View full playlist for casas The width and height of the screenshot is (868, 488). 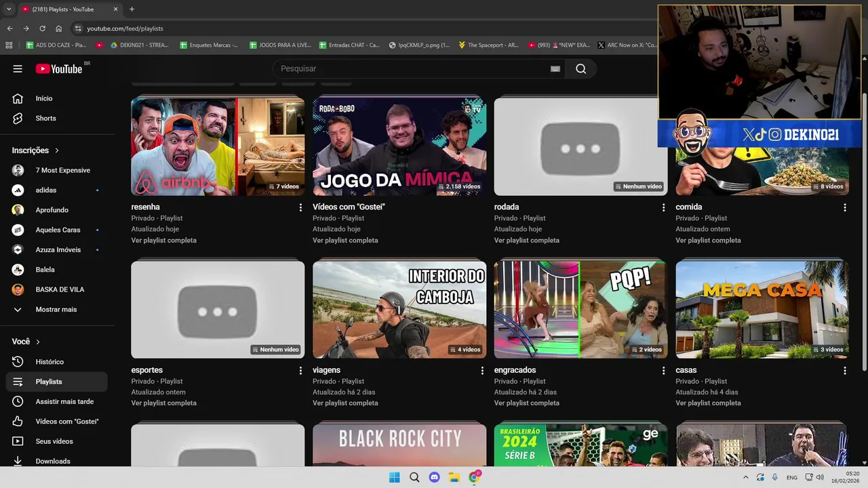point(708,403)
